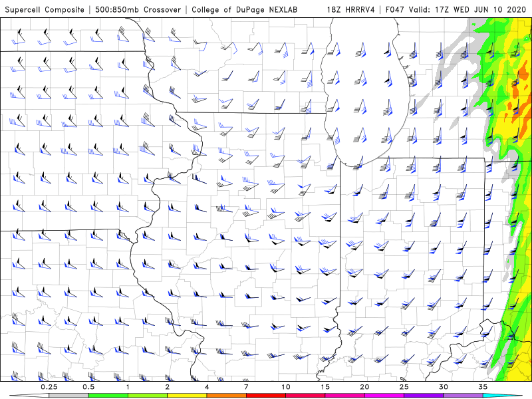Image resolution: width=532 pixels, height=399 pixels.
Task: Click the '18Z HRRRV4' model run label
Action: [x=350, y=9]
